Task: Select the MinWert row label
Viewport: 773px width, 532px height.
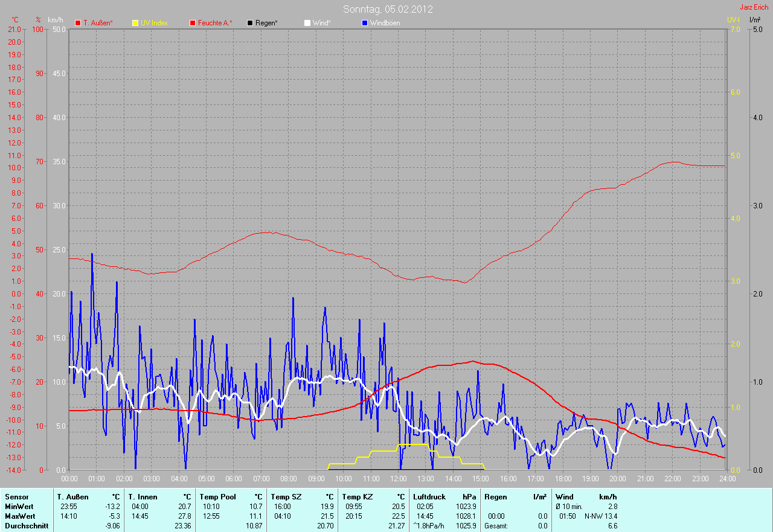Action: pyautogui.click(x=20, y=507)
